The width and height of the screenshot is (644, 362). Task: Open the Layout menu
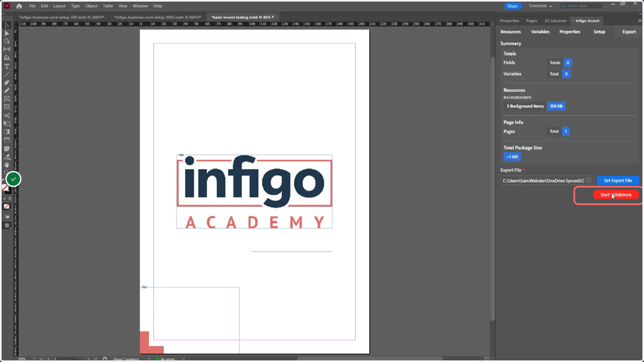click(60, 6)
